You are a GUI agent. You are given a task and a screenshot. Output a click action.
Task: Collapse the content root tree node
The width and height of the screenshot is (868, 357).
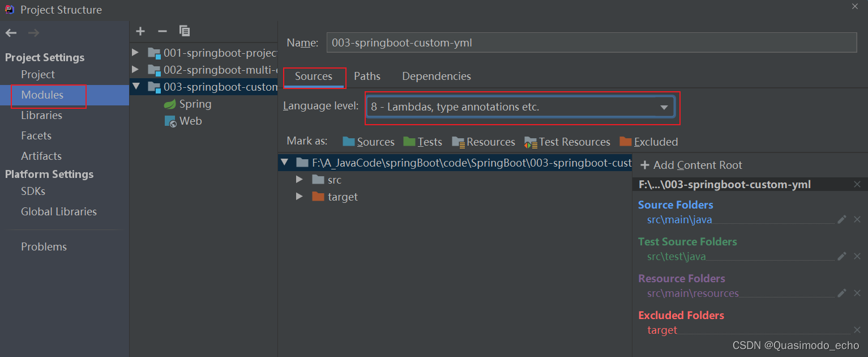click(x=284, y=163)
